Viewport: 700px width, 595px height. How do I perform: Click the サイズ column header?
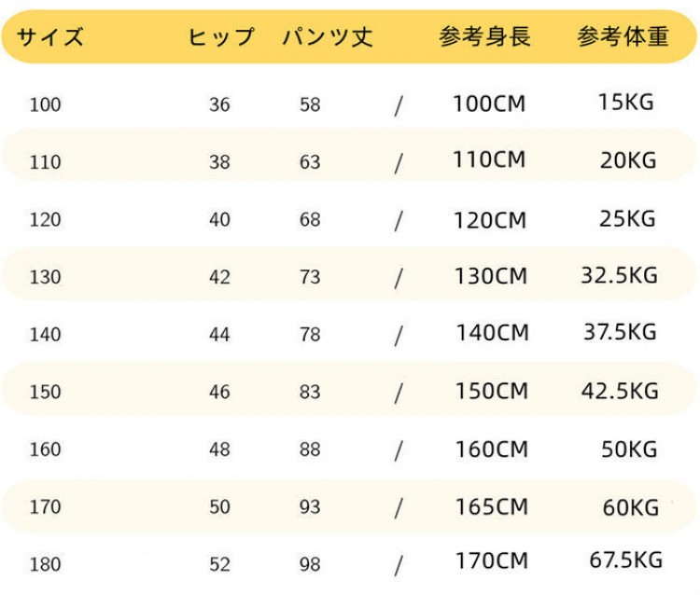51,37
